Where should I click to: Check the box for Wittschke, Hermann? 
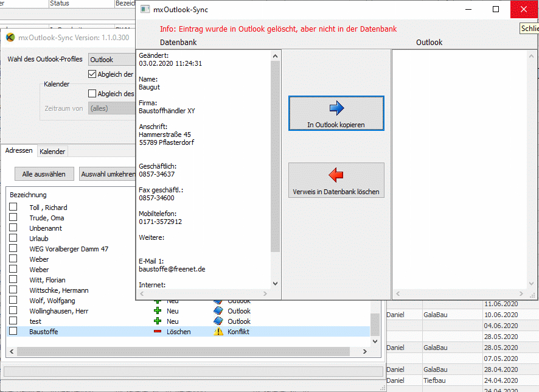[x=13, y=290]
